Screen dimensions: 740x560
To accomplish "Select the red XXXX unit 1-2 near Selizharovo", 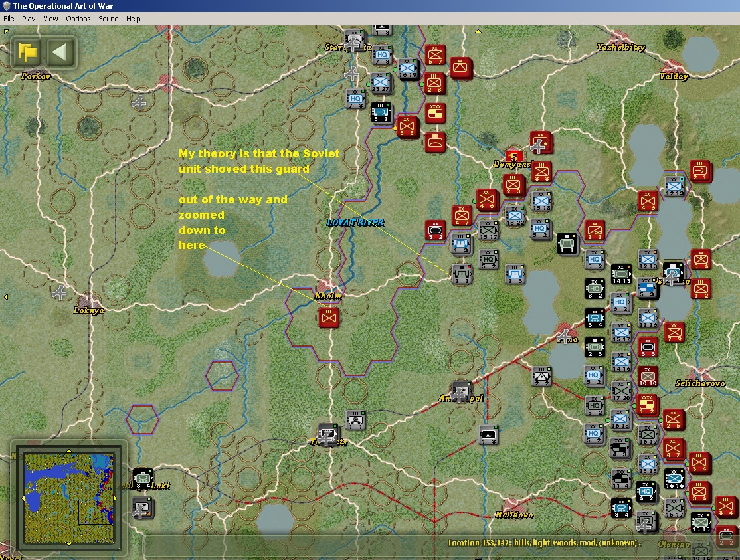I will click(646, 405).
